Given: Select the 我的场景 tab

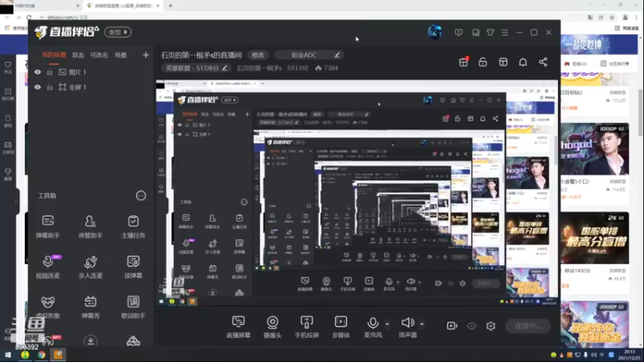Looking at the screenshot, I should click(x=53, y=55).
